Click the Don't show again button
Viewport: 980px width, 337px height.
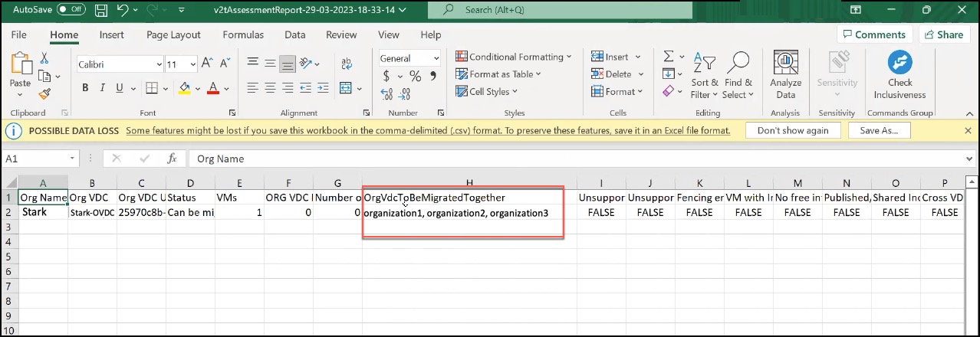(792, 130)
